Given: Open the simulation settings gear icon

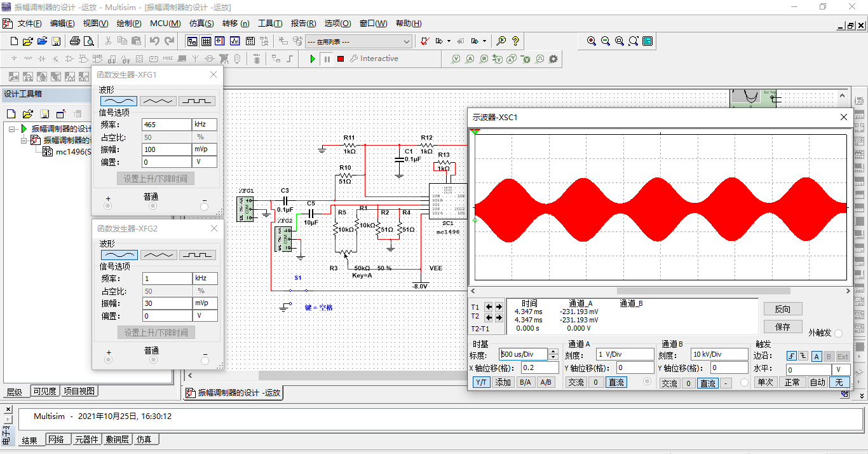Looking at the screenshot, I should (x=553, y=58).
